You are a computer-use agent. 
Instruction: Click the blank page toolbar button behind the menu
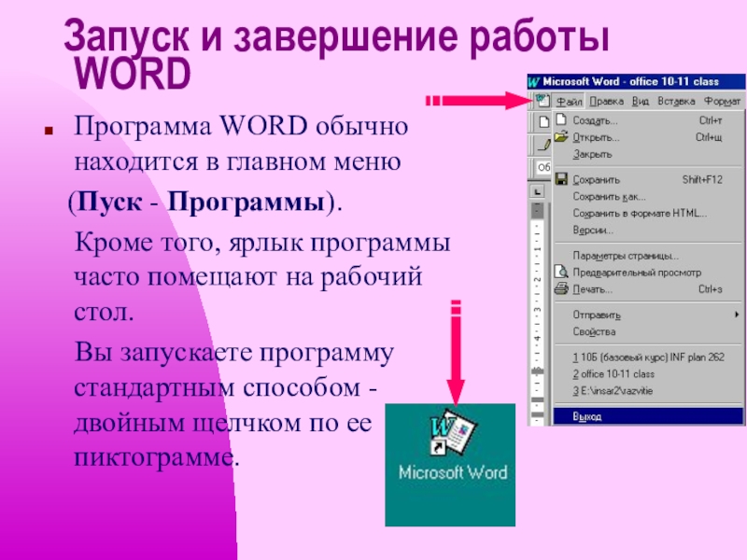click(543, 122)
